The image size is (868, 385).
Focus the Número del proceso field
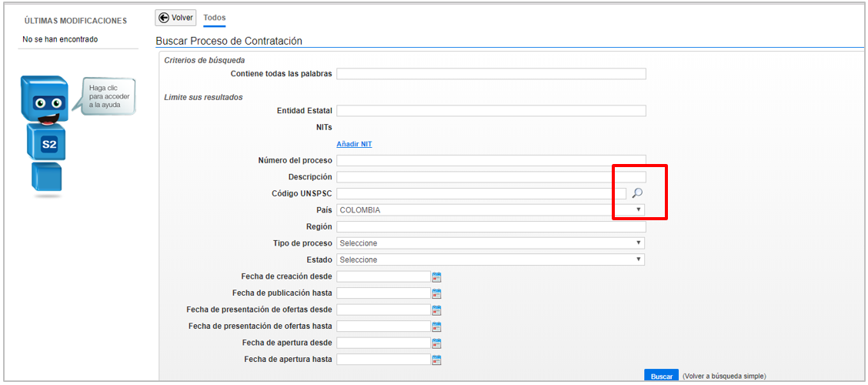491,161
